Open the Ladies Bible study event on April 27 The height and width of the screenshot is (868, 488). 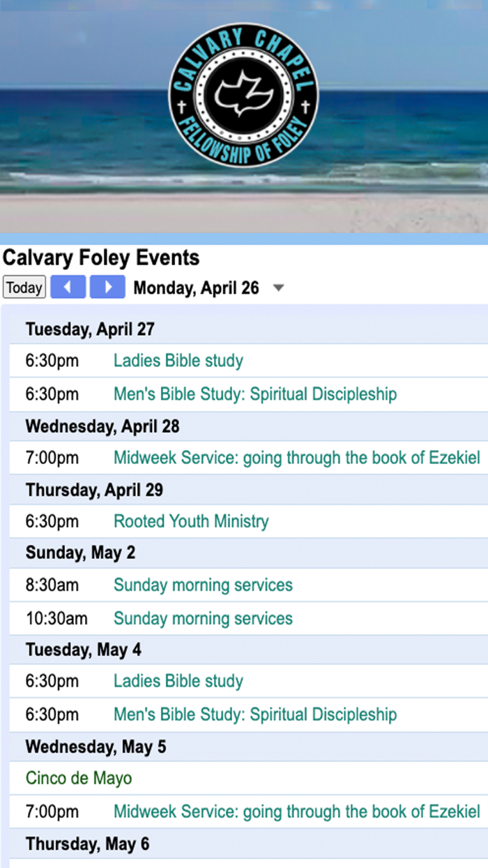[178, 360]
